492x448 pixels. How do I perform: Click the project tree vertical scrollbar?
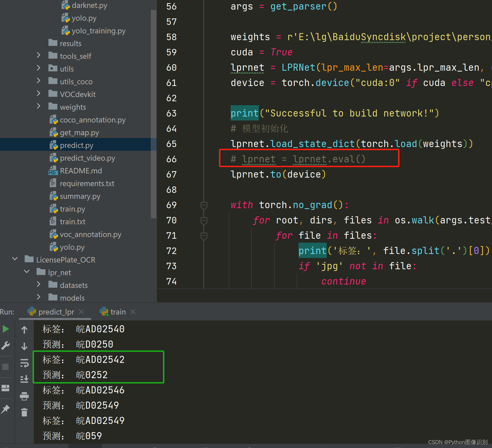click(154, 114)
